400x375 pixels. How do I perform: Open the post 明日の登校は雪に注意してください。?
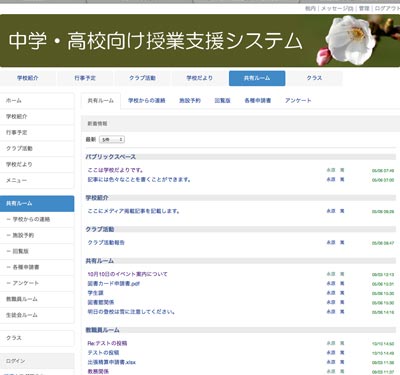[131, 312]
